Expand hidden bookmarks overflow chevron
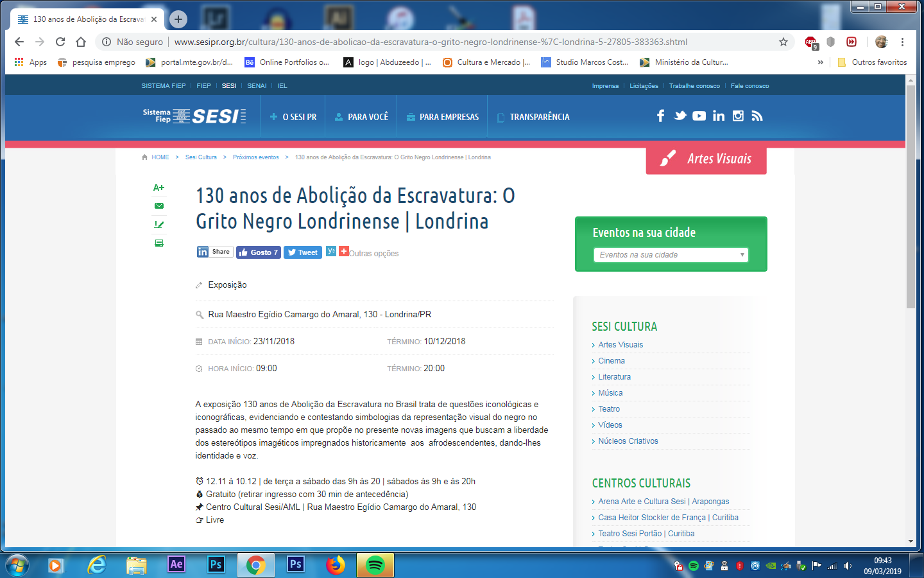The width and height of the screenshot is (924, 578). (x=820, y=62)
